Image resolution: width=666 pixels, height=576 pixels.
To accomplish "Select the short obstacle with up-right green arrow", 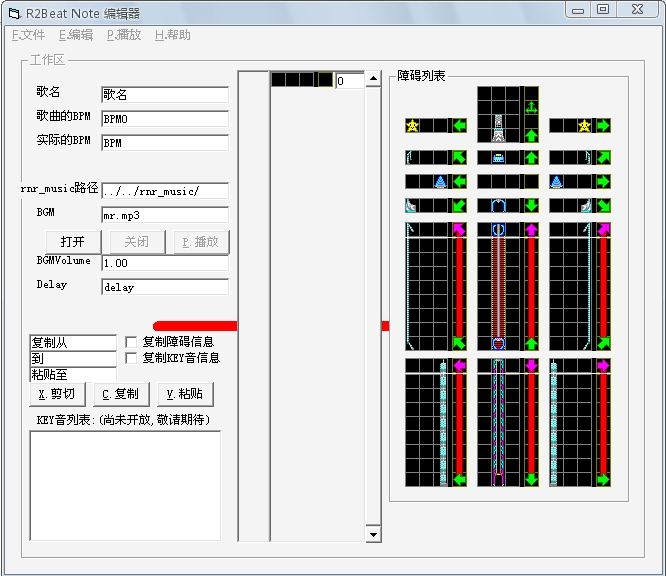I will click(580, 158).
